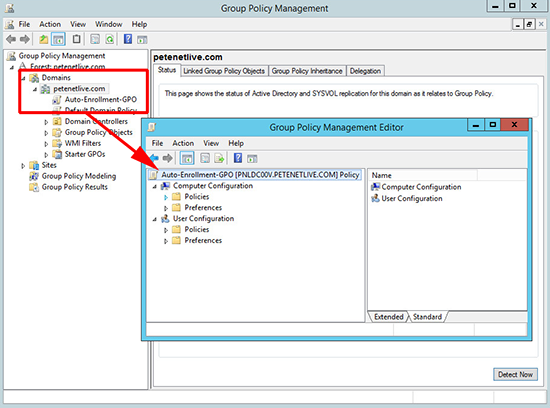Expand WMI Filters node

[46, 144]
